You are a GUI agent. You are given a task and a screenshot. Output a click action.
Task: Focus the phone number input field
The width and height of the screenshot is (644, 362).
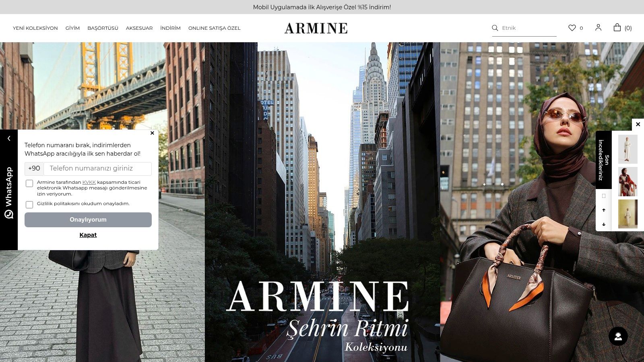(x=98, y=169)
